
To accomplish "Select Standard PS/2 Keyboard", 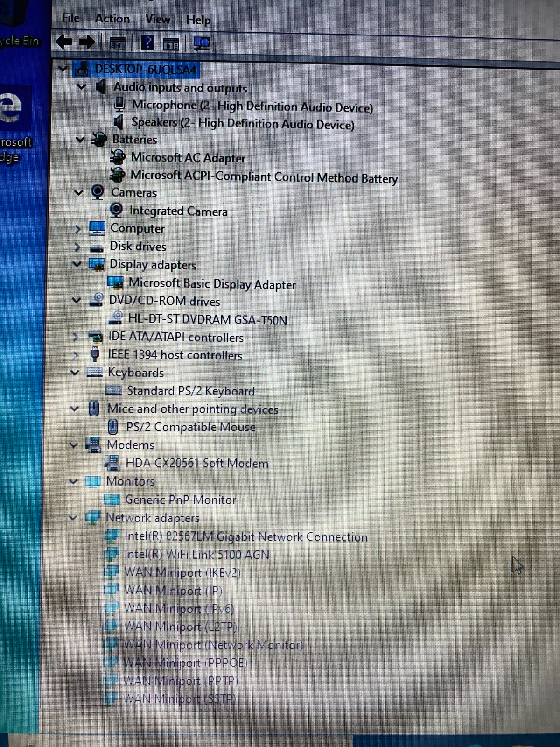I will tap(190, 390).
